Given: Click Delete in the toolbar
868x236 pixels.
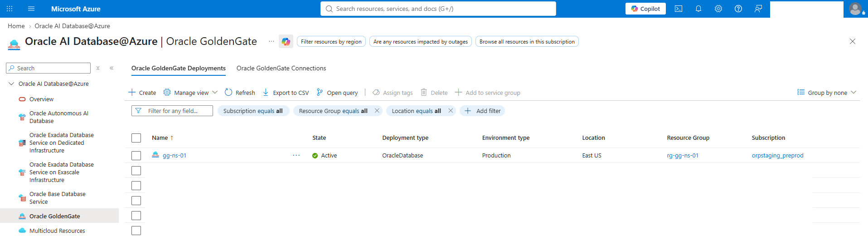Looking at the screenshot, I should [x=434, y=93].
